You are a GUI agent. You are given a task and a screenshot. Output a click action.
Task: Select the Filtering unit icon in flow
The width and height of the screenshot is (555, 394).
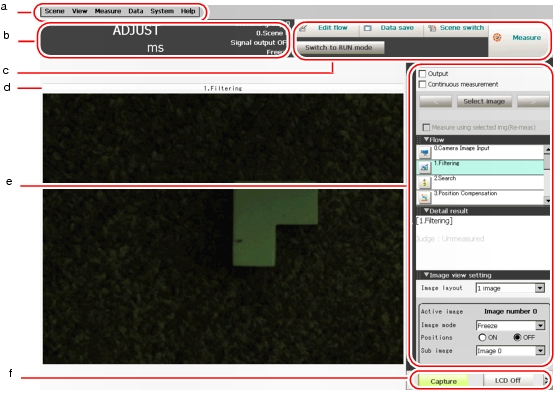coord(424,167)
